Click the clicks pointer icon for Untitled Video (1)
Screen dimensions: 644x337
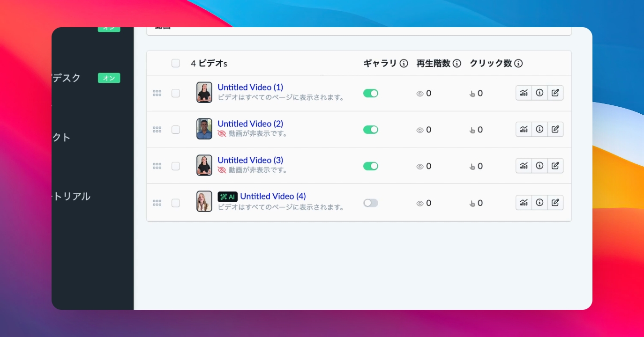click(472, 94)
